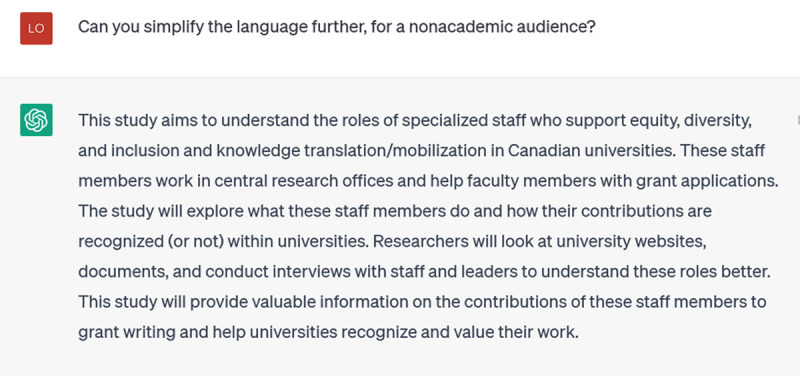This screenshot has height=376, width=800.
Task: Click the user prompt about simplifying language
Action: coord(337,27)
